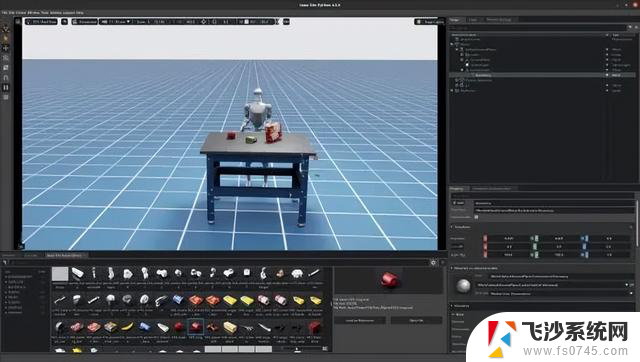This screenshot has width=640, height=362.
Task: Stop the simulation with the stop icon
Action: 6,97
